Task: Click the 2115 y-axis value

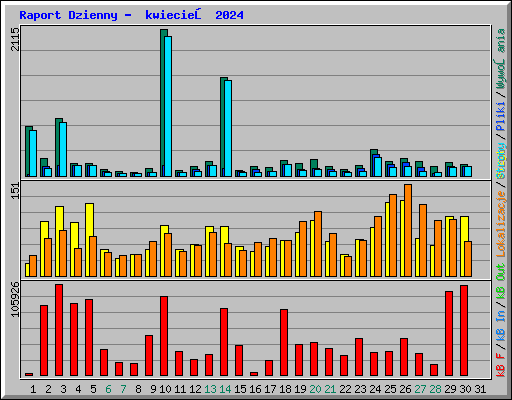Action: click(x=15, y=39)
